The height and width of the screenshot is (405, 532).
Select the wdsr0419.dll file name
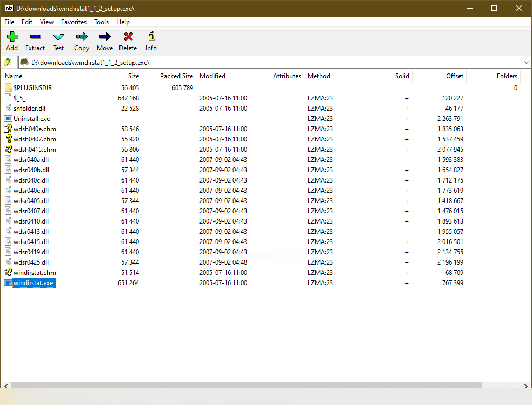(x=31, y=252)
